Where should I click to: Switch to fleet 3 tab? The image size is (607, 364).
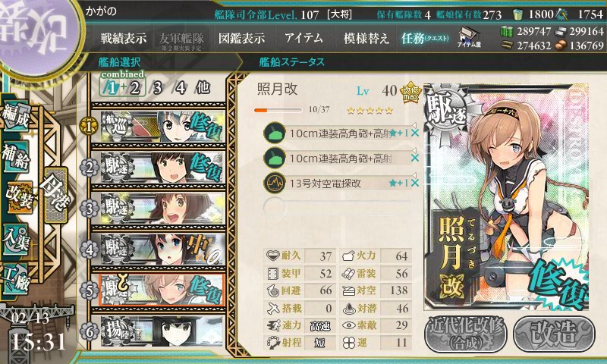(x=157, y=88)
